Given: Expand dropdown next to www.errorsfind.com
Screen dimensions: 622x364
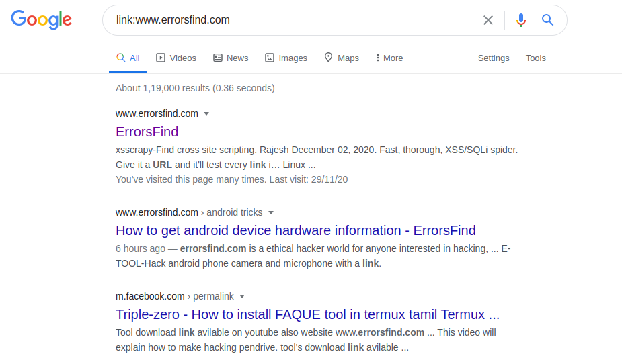Looking at the screenshot, I should [206, 113].
